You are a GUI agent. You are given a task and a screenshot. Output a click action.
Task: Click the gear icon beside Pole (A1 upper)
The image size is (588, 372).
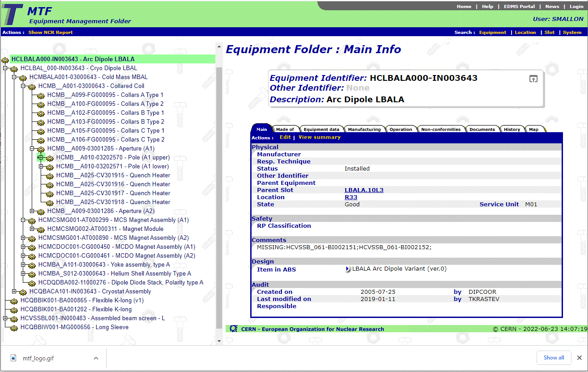coord(50,158)
